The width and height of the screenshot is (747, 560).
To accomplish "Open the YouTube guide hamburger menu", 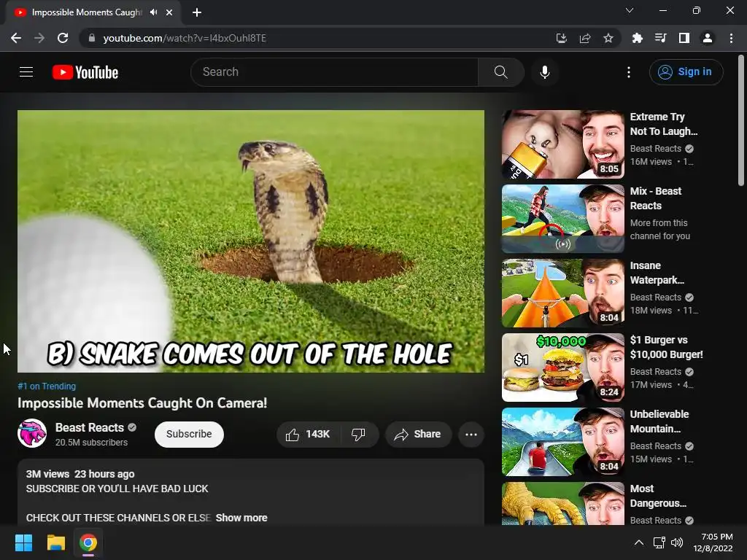I will click(x=26, y=72).
